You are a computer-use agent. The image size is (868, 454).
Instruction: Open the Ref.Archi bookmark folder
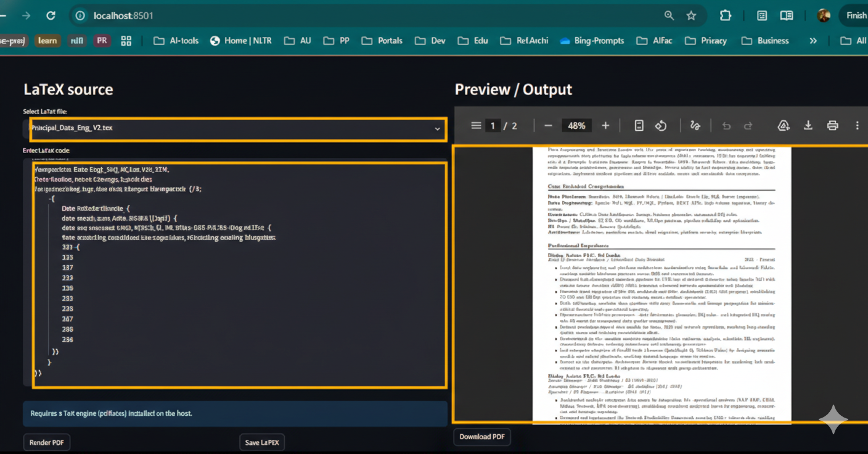pyautogui.click(x=524, y=41)
